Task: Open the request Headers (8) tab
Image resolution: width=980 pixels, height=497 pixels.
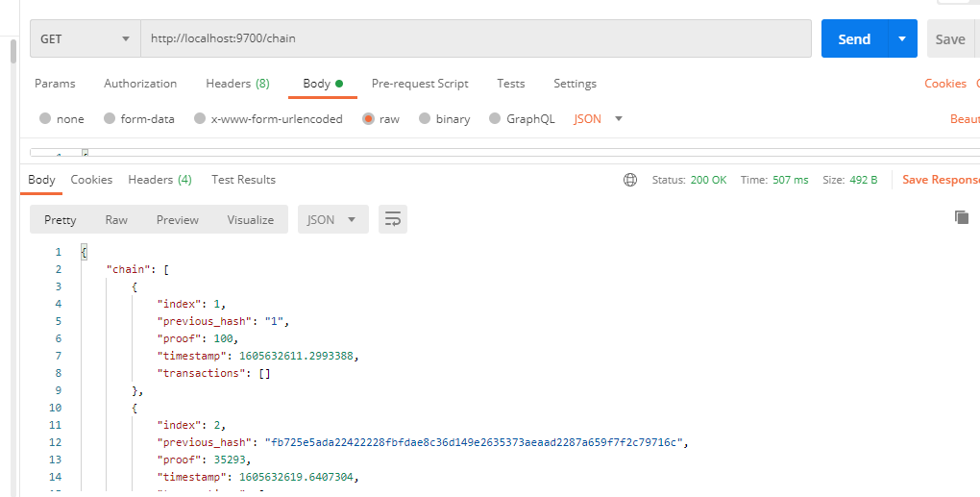Action: point(237,84)
